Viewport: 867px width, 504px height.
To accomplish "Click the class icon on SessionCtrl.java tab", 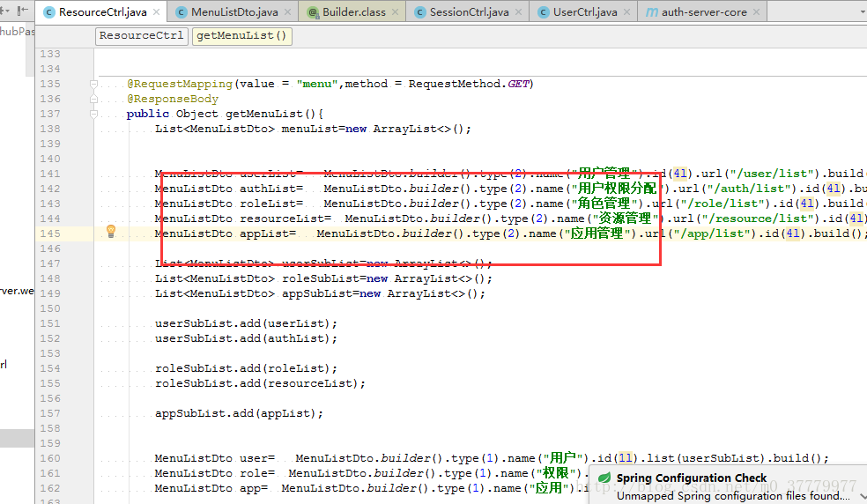I will [420, 12].
